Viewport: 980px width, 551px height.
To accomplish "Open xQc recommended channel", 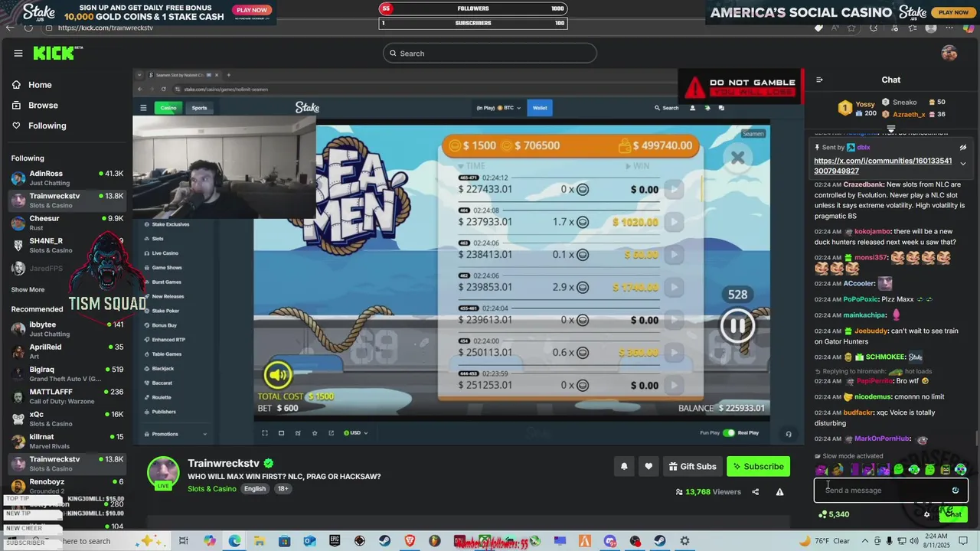I will 67,419.
